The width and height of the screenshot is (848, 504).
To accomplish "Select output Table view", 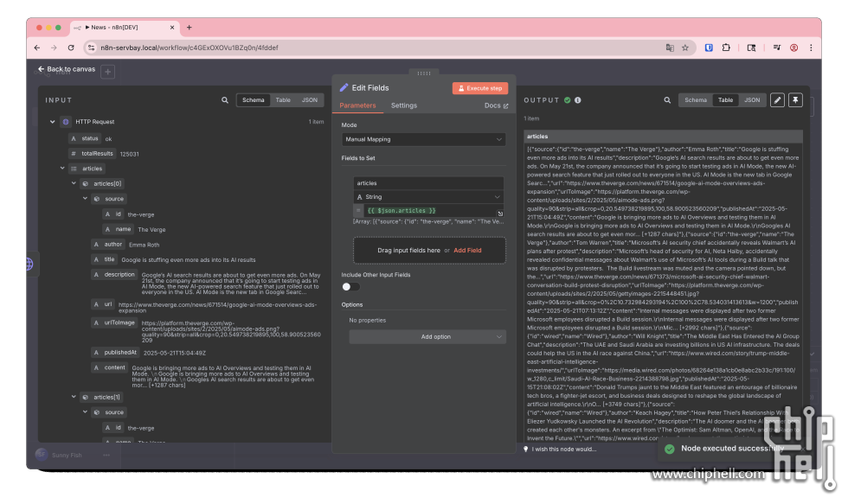I will click(x=725, y=100).
